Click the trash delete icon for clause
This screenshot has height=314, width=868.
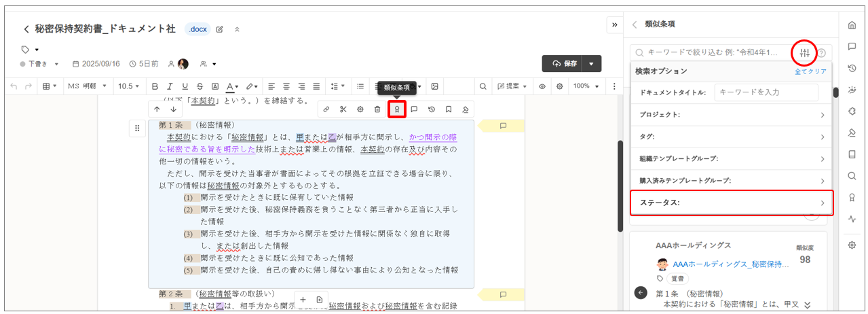pyautogui.click(x=378, y=109)
